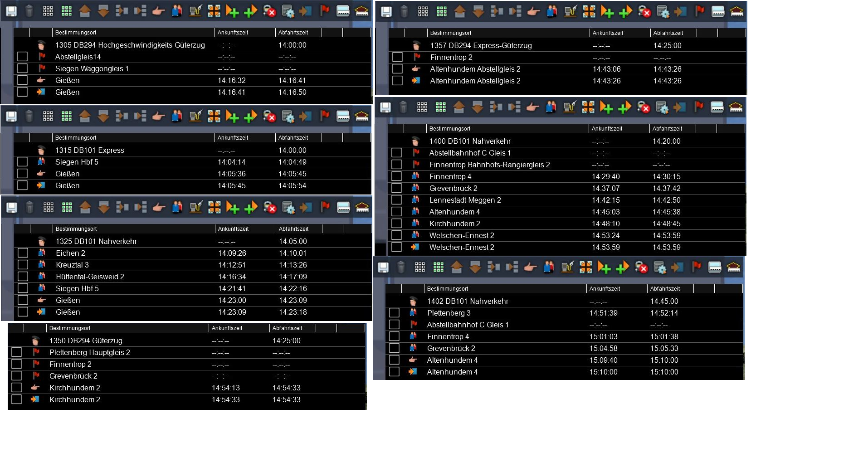This screenshot has height=467, width=868.
Task: Tick the checkbox for Siegen Waggongleis 1
Action: click(x=22, y=68)
